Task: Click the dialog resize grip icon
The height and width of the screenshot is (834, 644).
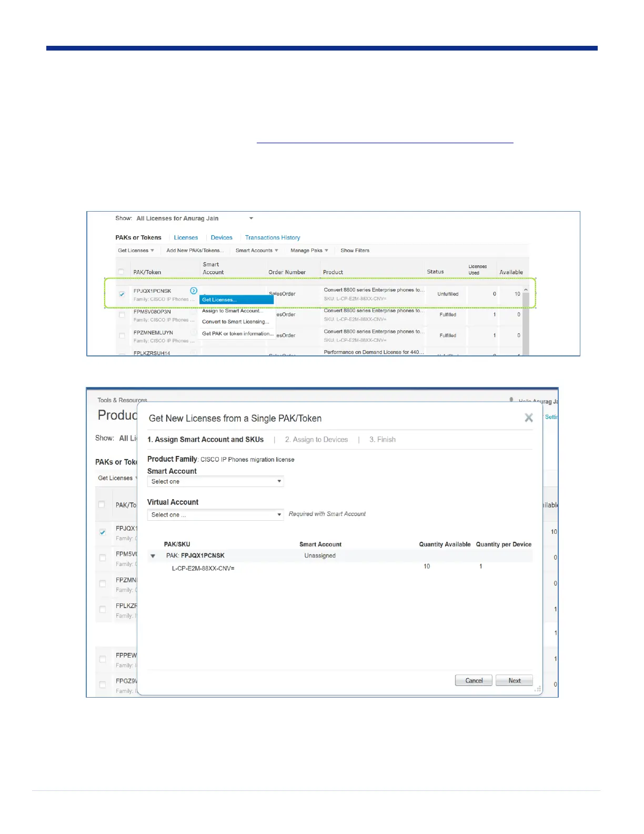Action: [538, 689]
